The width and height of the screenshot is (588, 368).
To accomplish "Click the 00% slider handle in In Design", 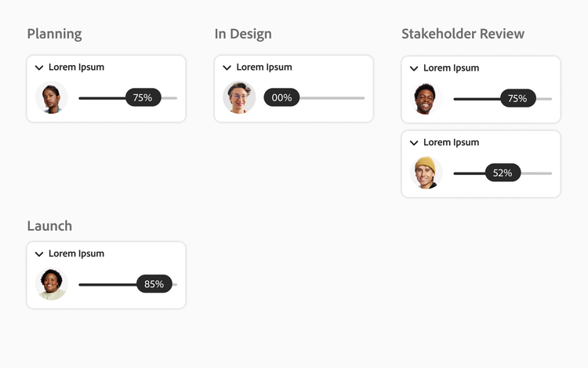I will (x=281, y=98).
